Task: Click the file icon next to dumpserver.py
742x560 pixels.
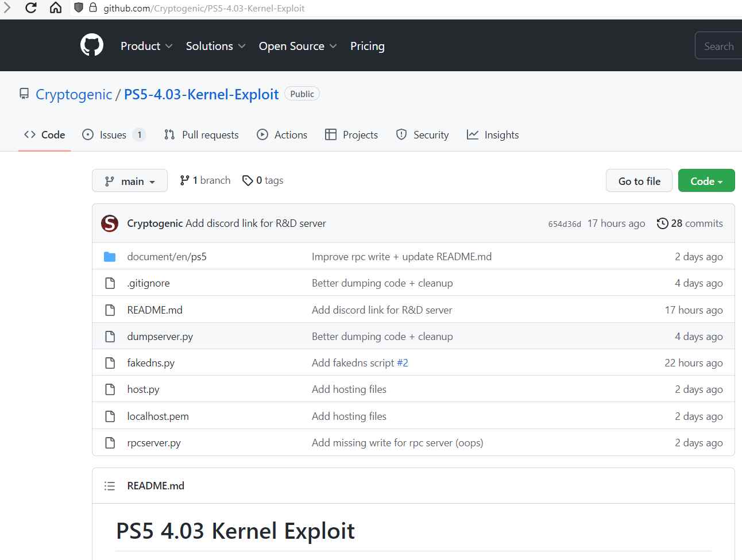Action: pos(110,336)
